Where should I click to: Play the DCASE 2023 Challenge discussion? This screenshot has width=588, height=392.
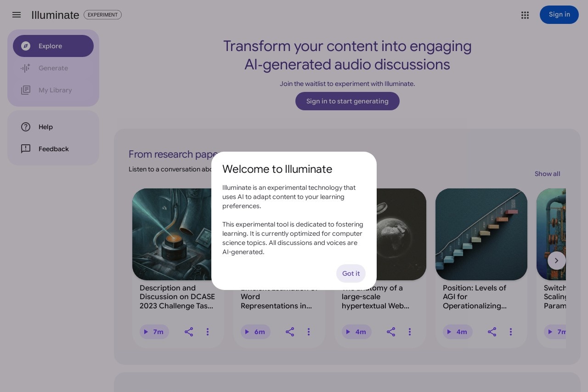154,332
